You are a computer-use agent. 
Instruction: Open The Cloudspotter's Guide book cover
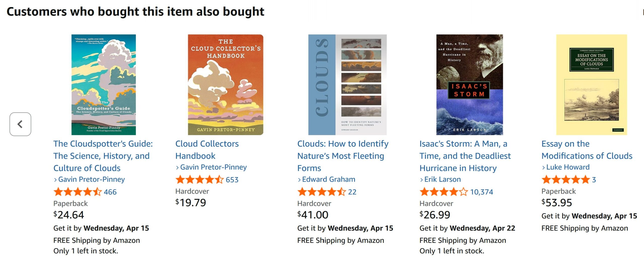click(103, 85)
